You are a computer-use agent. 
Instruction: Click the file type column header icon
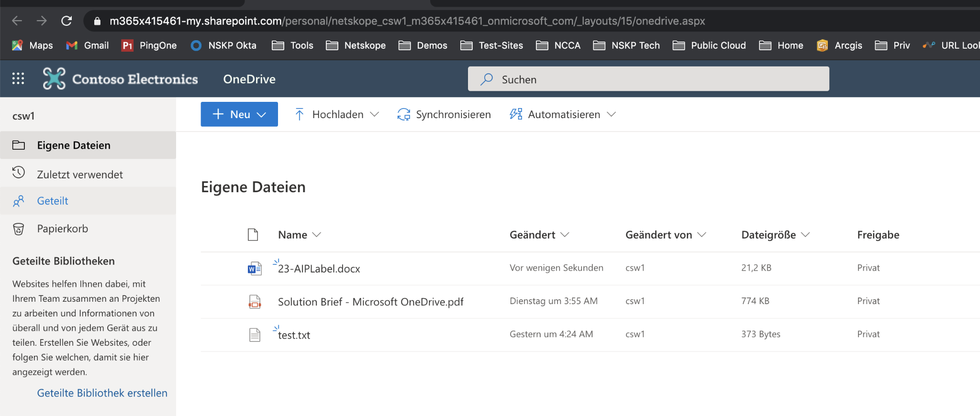pos(253,235)
